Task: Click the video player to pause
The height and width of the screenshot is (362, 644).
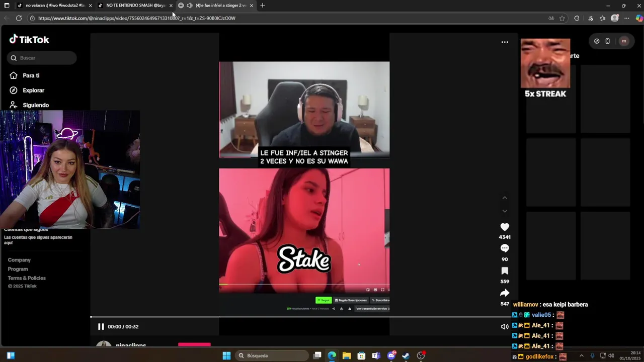Action: [304, 184]
